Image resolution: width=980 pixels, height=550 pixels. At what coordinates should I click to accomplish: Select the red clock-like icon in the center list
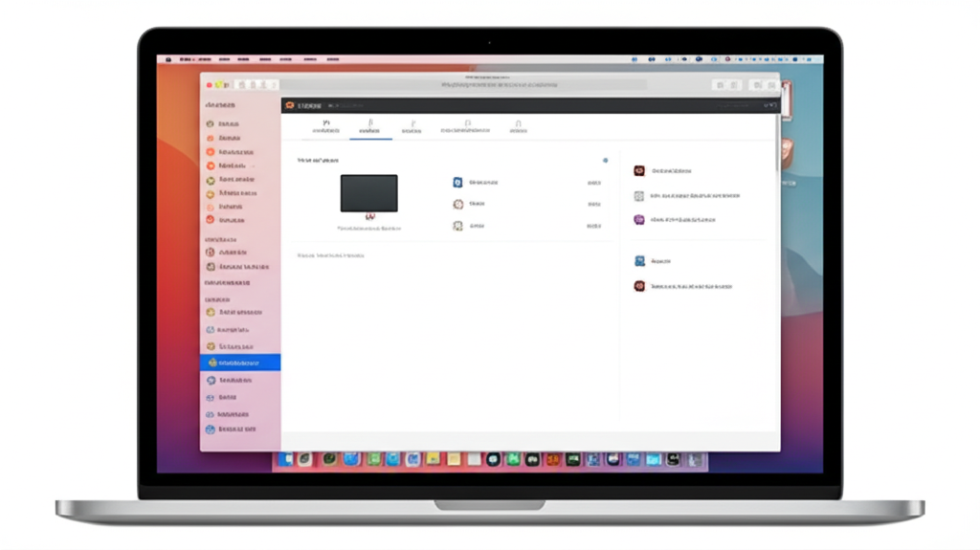(x=457, y=204)
